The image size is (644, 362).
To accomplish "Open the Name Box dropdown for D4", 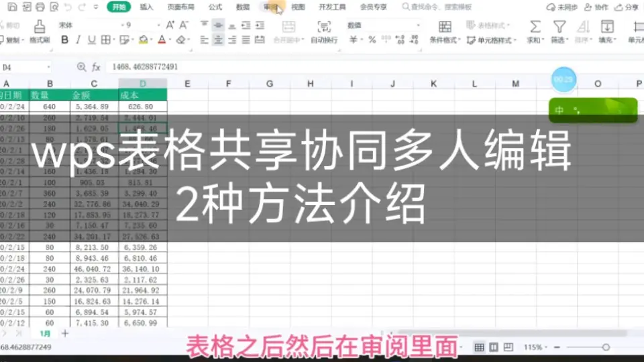I will [49, 67].
